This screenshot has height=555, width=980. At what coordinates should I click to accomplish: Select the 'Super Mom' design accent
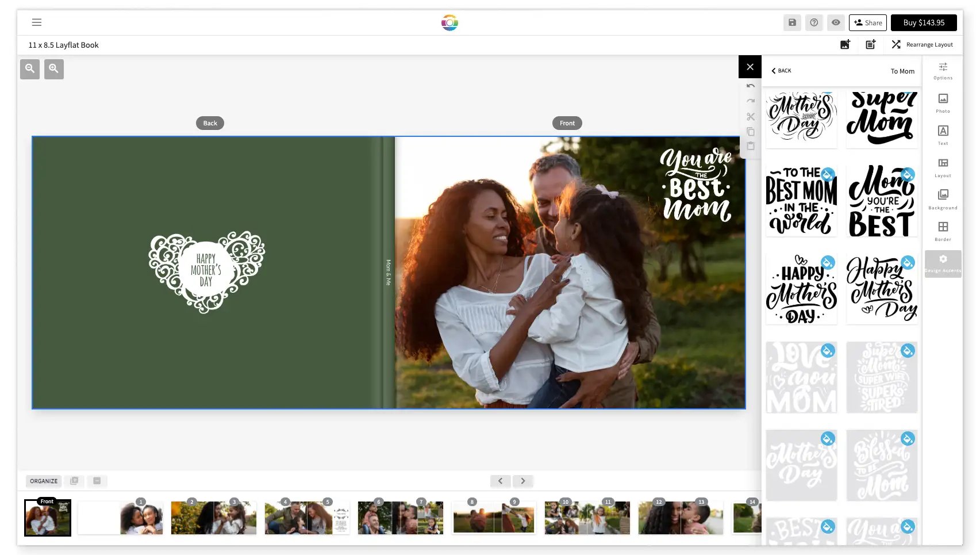[882, 118]
